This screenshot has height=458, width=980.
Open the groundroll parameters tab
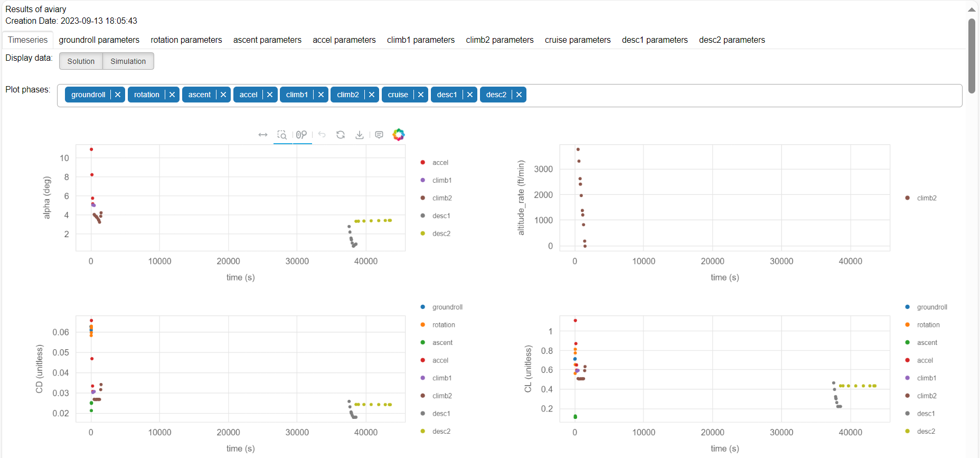[x=99, y=40]
